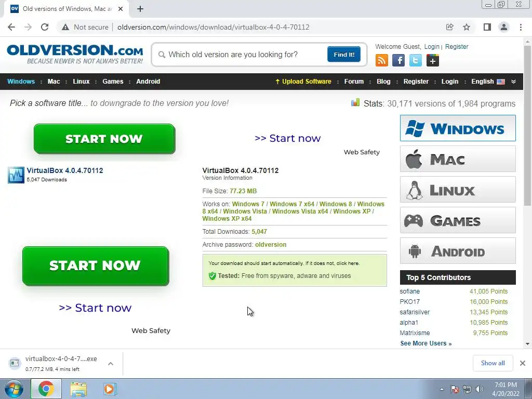Viewport: 532px width, 399px height.
Task: Click the Google Plus icon
Action: click(x=433, y=60)
